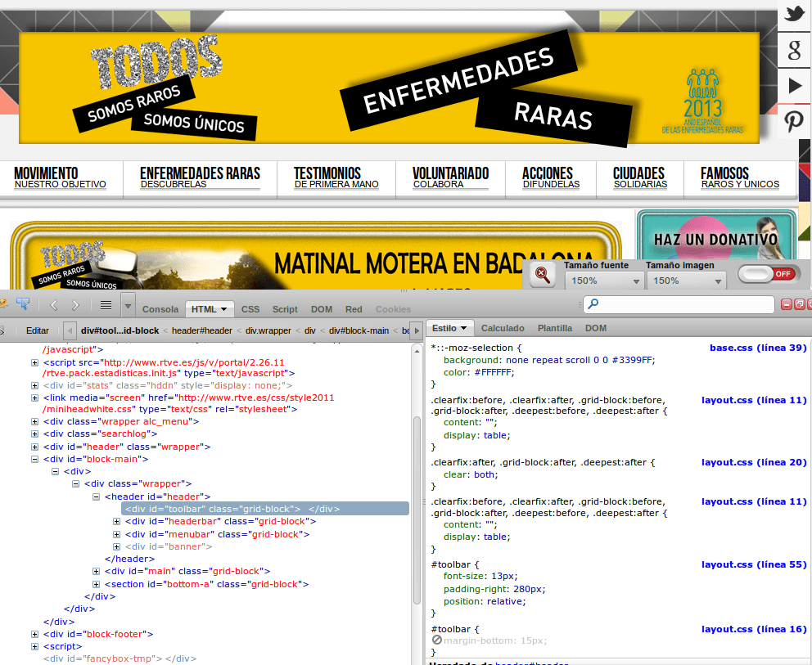The width and height of the screenshot is (812, 665).
Task: Click the Editar button
Action: pos(38,330)
